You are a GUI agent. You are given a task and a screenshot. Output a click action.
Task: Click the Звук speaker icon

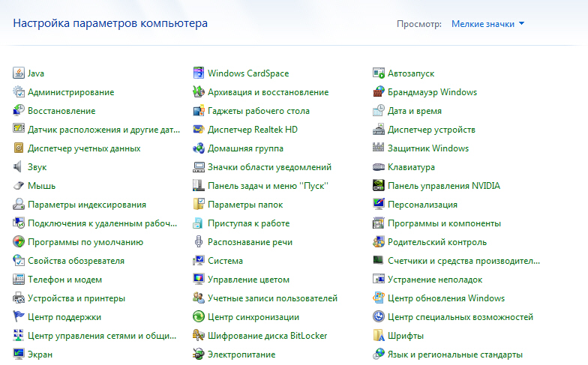[19, 167]
